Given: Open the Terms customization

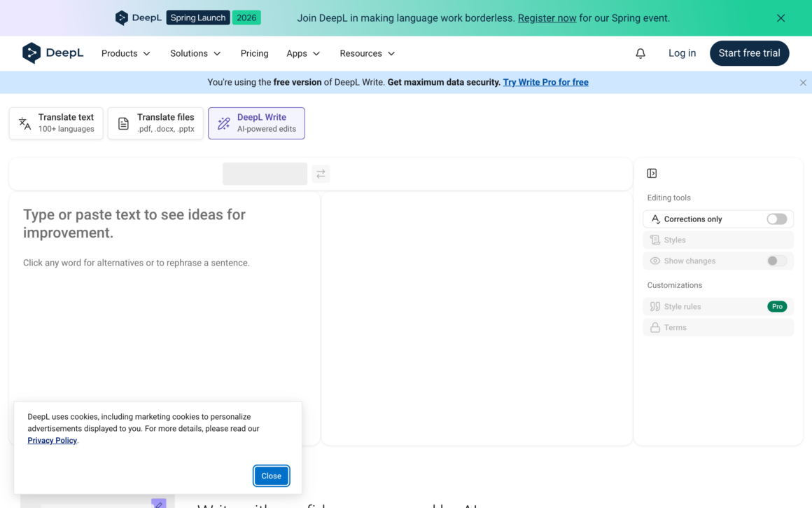Looking at the screenshot, I should [717, 328].
